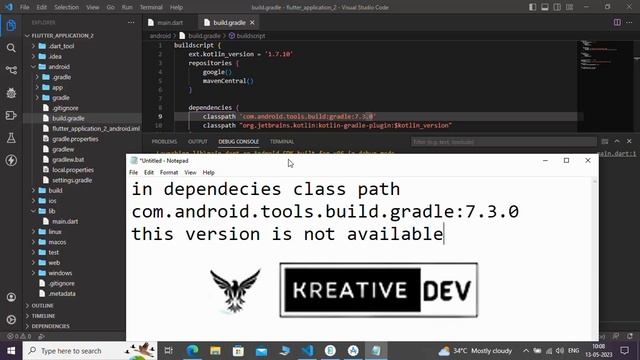Click the android breadcrumb item
Screen dimensions: 640x360
coord(160,36)
